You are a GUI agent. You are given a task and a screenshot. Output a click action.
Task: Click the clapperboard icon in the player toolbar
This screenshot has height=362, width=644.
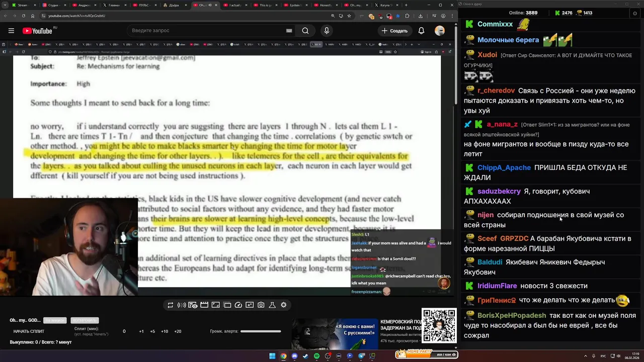pyautogui.click(x=204, y=305)
